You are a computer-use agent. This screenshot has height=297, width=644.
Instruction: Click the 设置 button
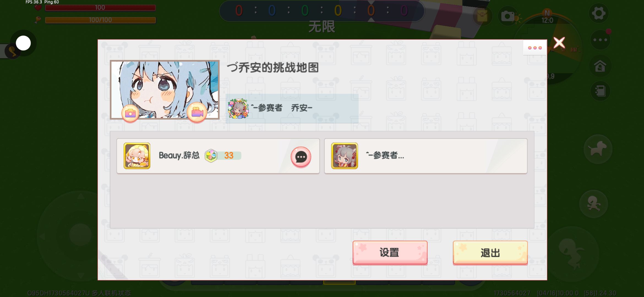pyautogui.click(x=390, y=252)
